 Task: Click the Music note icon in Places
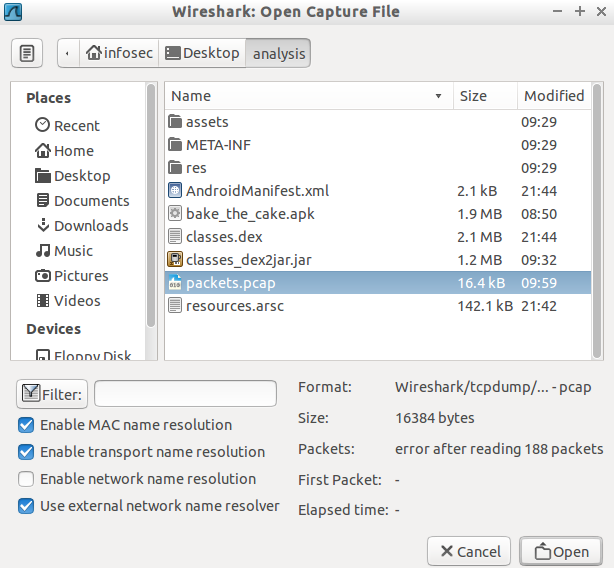pyautogui.click(x=43, y=251)
